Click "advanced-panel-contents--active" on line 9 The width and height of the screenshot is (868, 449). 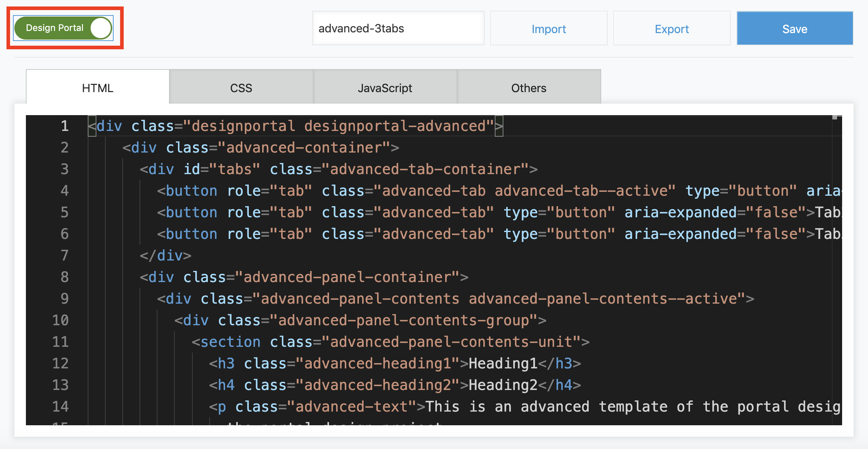(603, 299)
